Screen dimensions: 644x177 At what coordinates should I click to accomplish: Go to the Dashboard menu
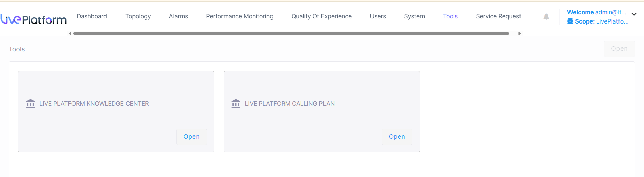92,16
